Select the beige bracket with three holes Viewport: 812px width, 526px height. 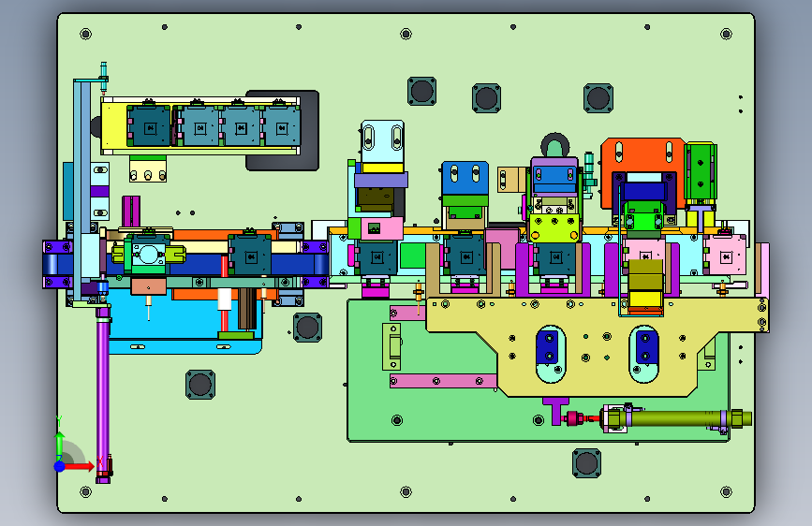(x=148, y=171)
